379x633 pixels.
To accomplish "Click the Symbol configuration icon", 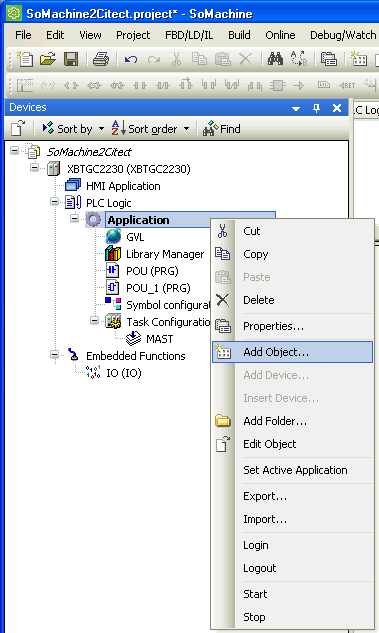I will pos(113,304).
